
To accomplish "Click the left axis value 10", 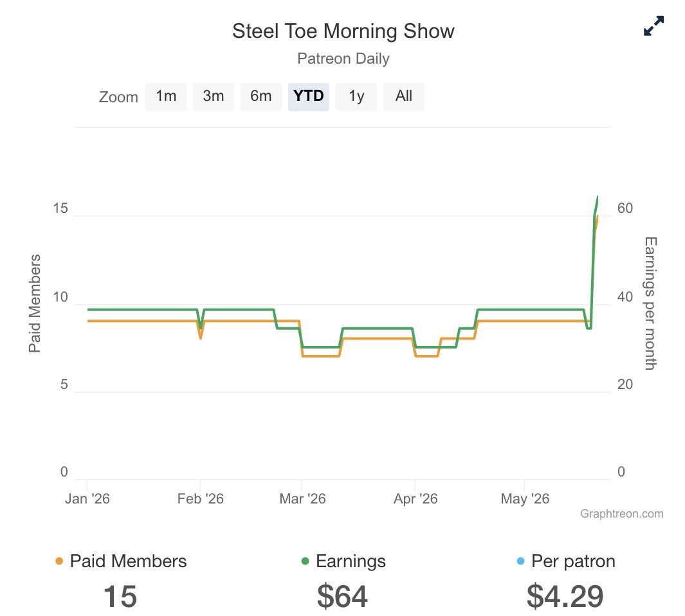I will click(x=60, y=297).
